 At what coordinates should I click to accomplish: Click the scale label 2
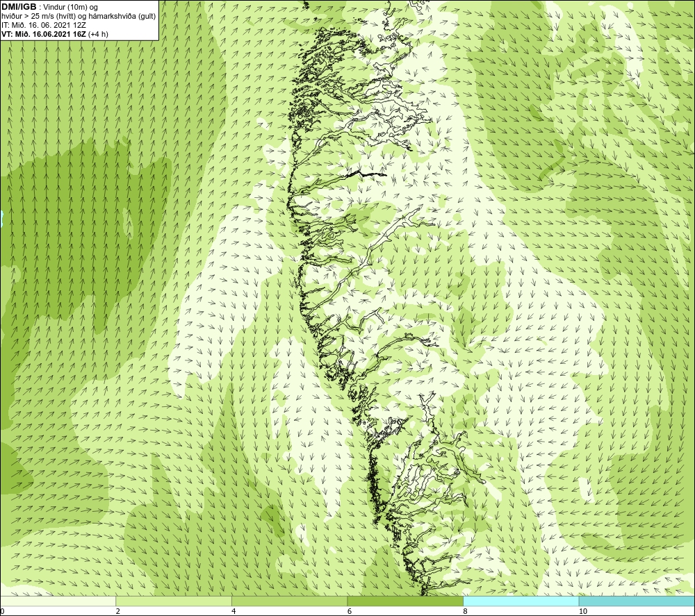(117, 612)
